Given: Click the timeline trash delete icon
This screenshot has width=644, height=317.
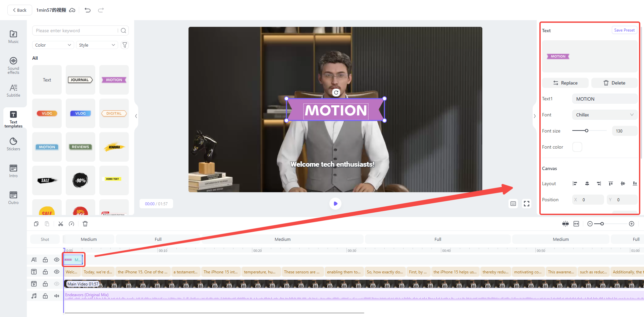Looking at the screenshot, I should [x=85, y=224].
